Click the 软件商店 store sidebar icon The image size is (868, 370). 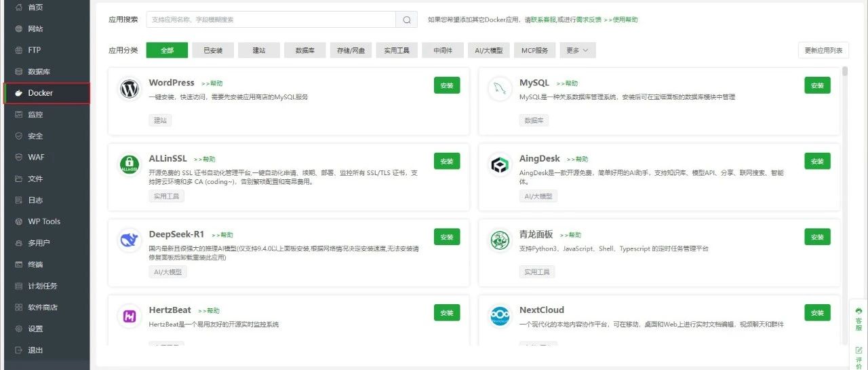[19, 307]
